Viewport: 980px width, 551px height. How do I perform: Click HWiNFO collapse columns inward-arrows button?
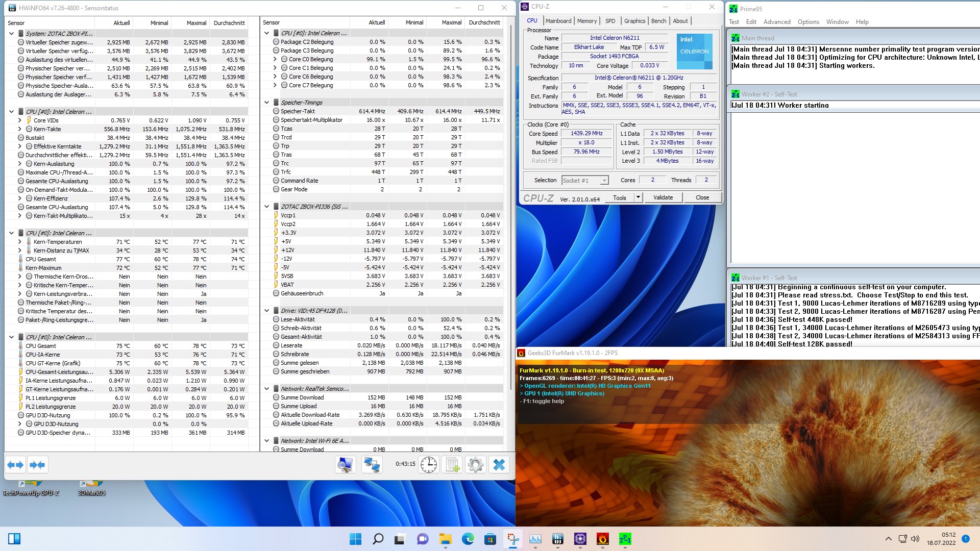coord(37,465)
